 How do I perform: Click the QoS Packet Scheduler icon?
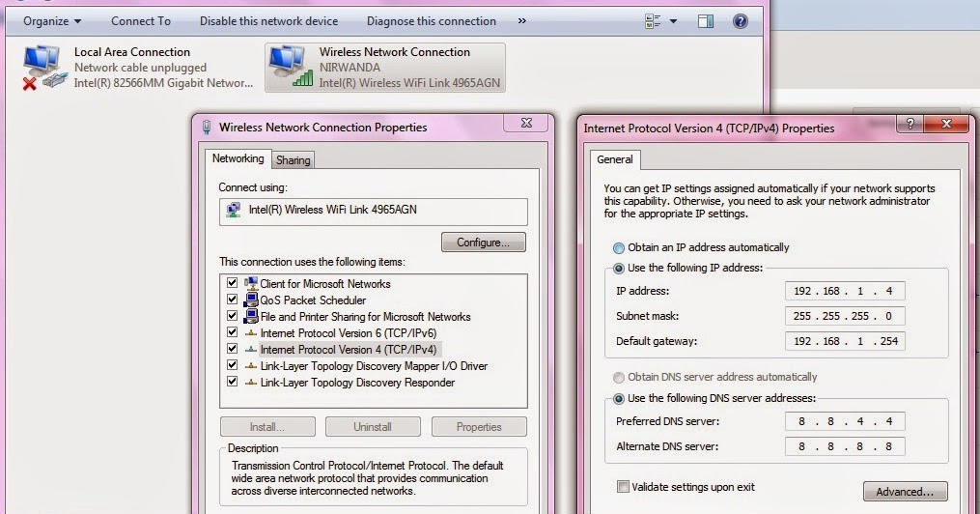251,300
